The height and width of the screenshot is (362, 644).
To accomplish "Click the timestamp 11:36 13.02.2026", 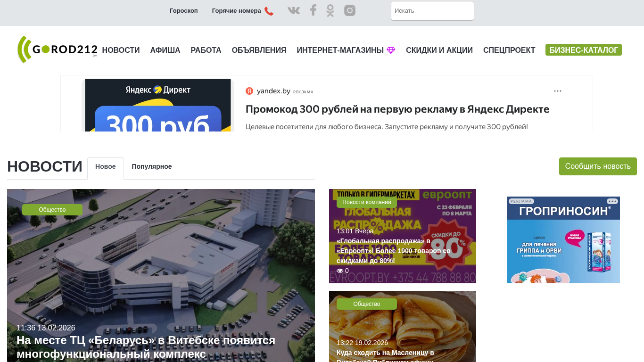I will 46,328.
